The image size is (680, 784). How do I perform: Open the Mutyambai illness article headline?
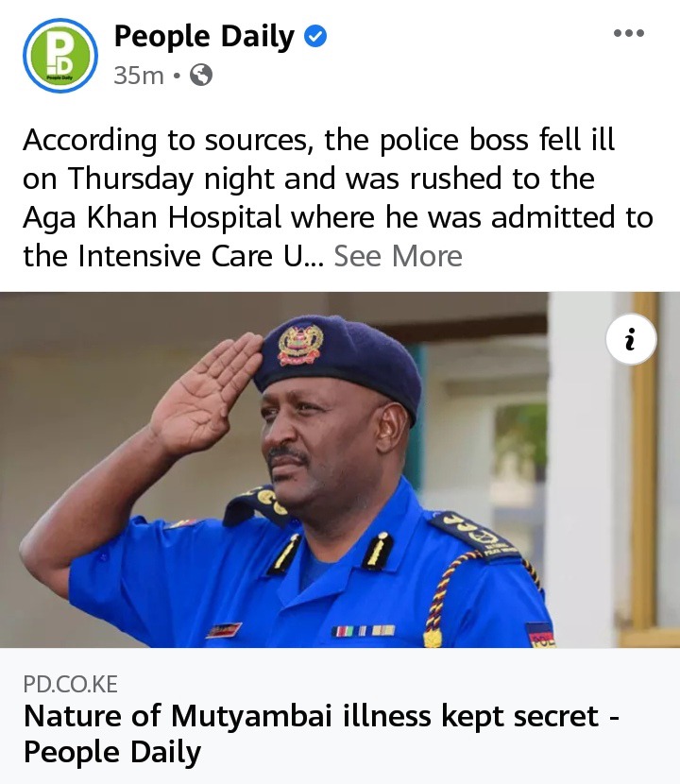tap(321, 734)
